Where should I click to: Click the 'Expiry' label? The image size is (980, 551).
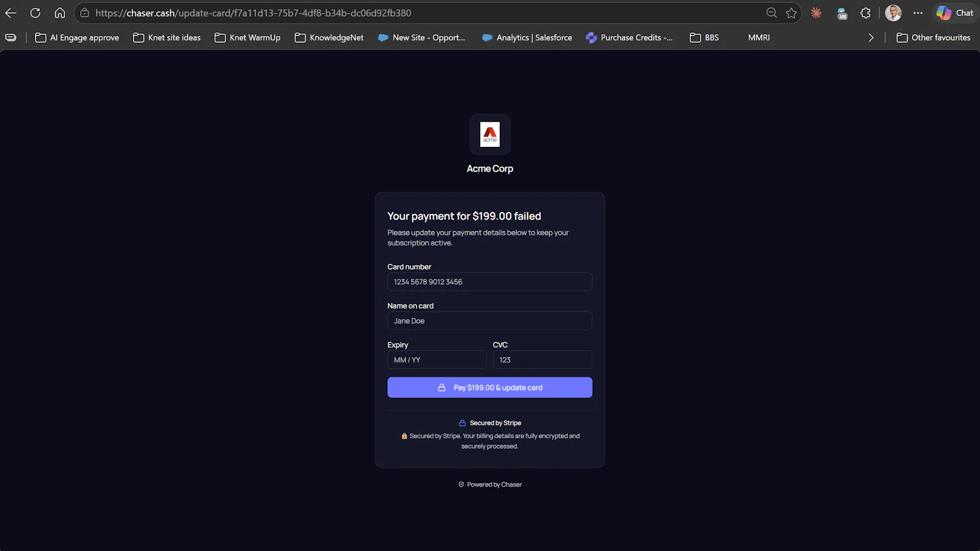[x=398, y=345]
